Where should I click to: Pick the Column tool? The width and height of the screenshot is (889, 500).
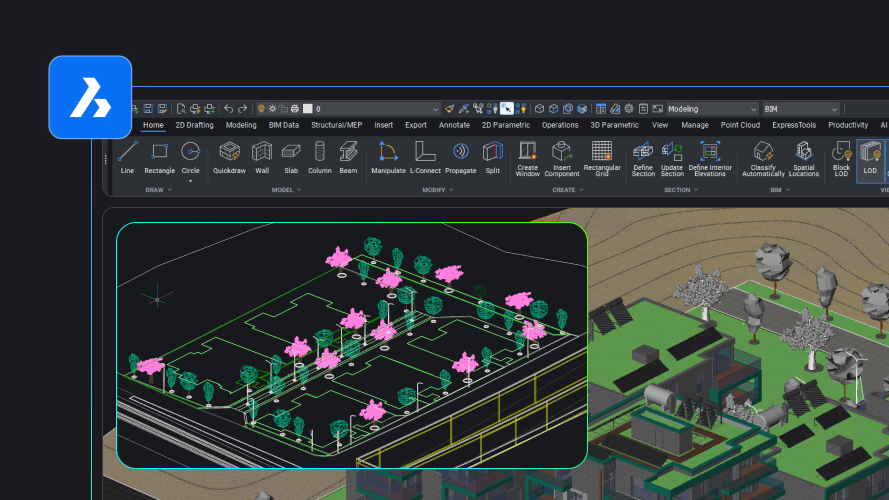pyautogui.click(x=320, y=158)
